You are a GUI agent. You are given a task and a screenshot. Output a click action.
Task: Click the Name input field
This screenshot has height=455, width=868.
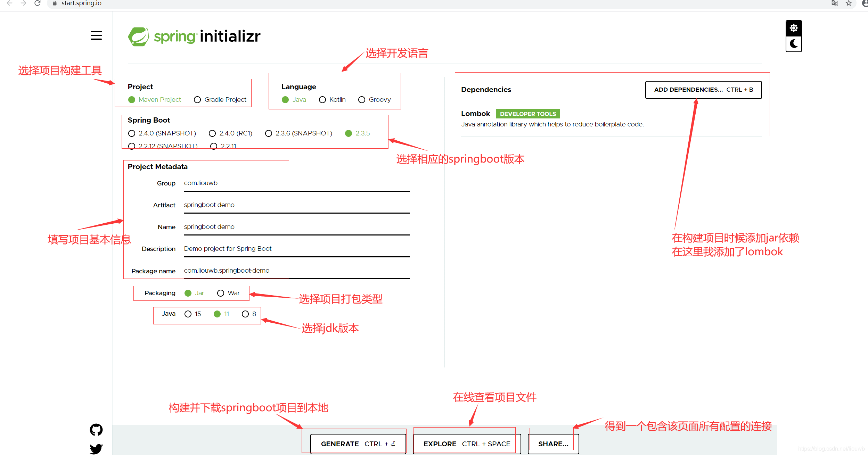pos(297,227)
